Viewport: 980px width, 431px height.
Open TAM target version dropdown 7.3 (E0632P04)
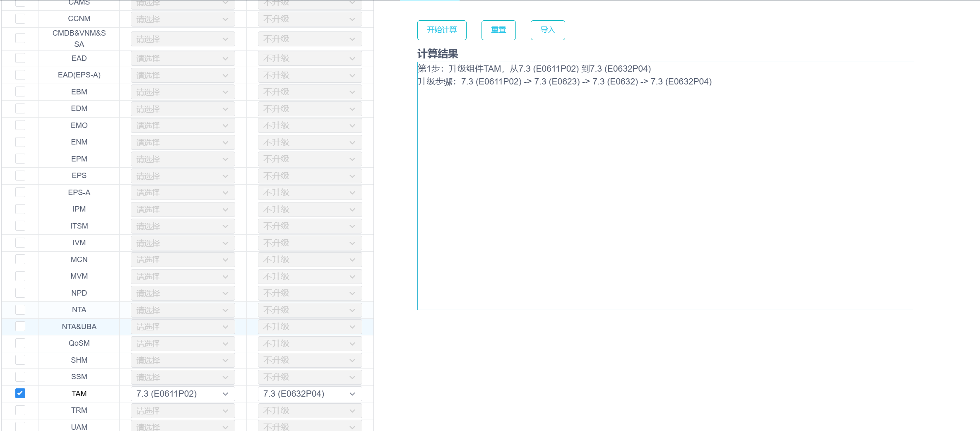tap(310, 394)
